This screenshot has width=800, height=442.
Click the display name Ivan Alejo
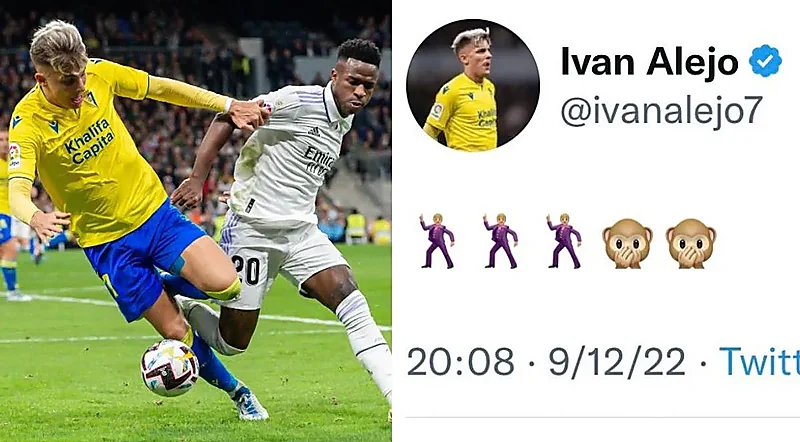tap(649, 62)
